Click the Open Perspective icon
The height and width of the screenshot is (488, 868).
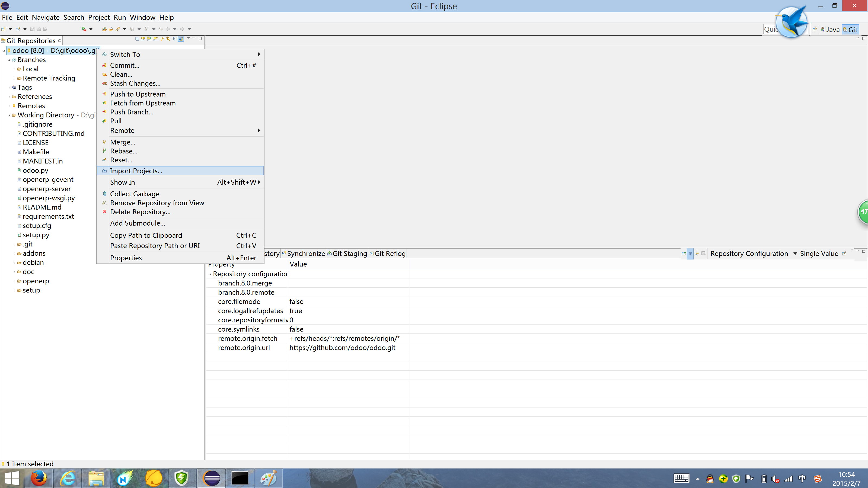pyautogui.click(x=814, y=30)
